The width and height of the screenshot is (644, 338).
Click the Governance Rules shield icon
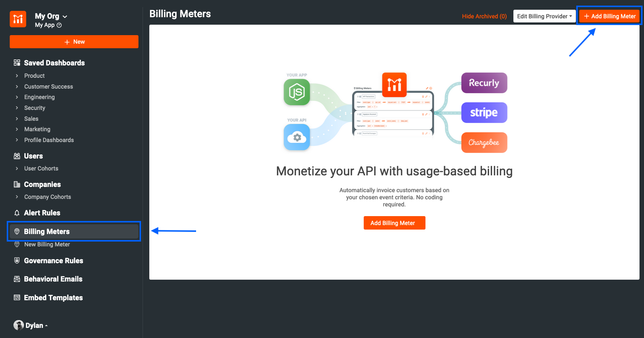[x=17, y=261]
